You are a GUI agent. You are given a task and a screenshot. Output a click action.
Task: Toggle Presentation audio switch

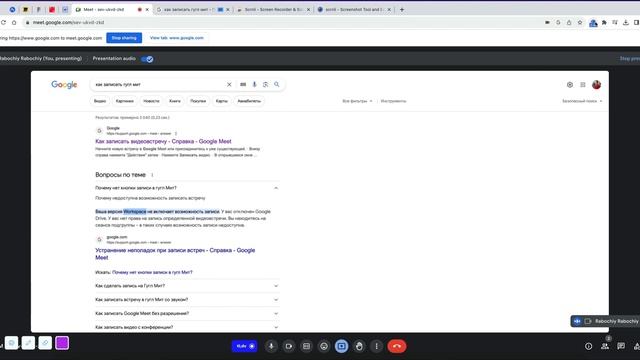(x=147, y=59)
